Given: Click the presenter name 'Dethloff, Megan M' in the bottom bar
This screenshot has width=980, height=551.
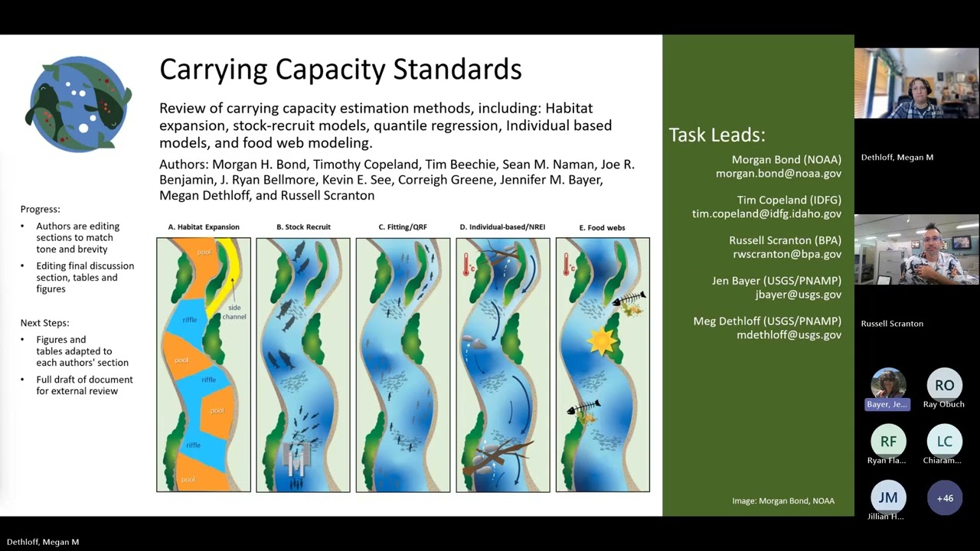Looking at the screenshot, I should 43,542.
